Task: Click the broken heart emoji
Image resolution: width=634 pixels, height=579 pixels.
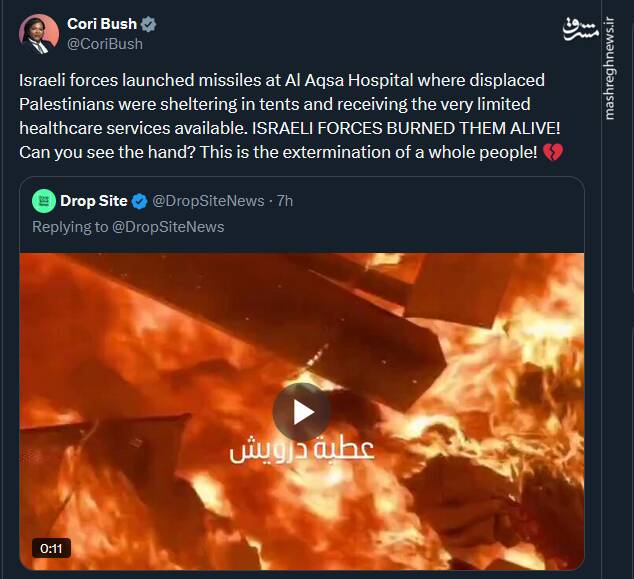Action: point(553,152)
